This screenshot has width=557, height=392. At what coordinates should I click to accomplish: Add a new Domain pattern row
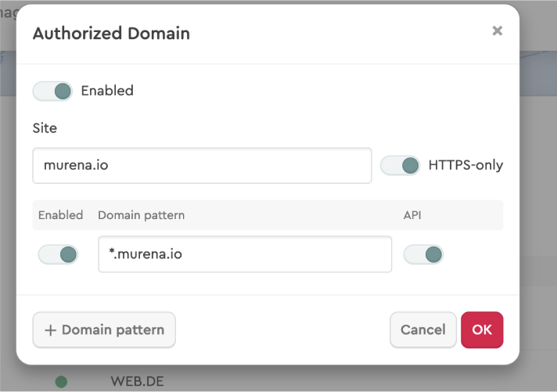point(104,330)
